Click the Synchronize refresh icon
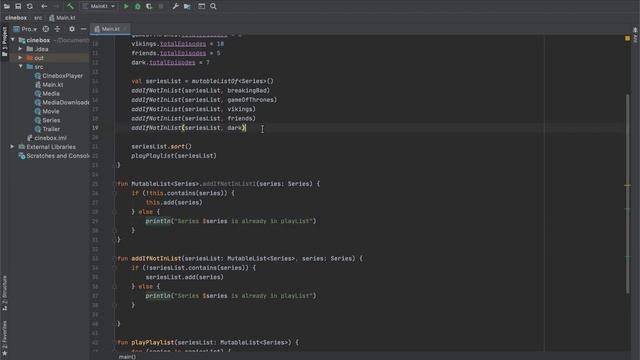 (x=30, y=6)
